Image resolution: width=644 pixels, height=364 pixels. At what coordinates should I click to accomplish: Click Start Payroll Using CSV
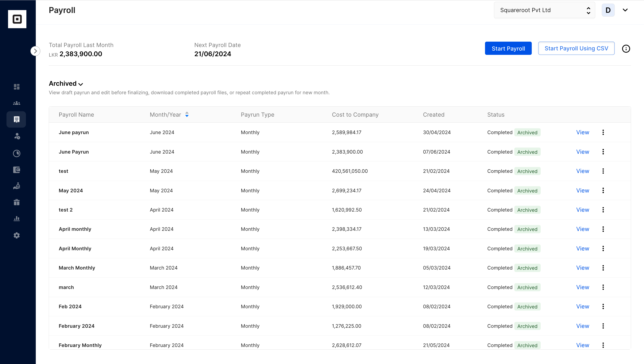tap(576, 48)
